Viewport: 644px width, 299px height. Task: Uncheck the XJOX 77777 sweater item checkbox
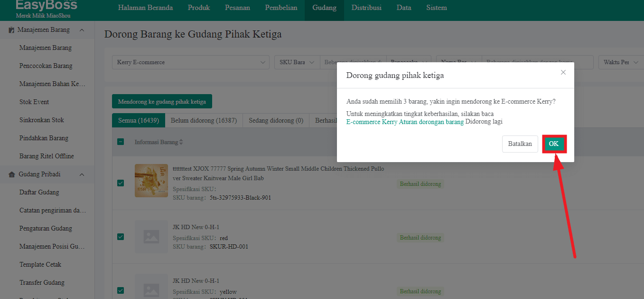(x=121, y=183)
